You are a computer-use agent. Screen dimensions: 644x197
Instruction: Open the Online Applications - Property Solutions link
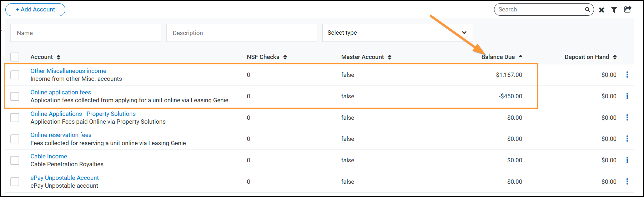83,114
